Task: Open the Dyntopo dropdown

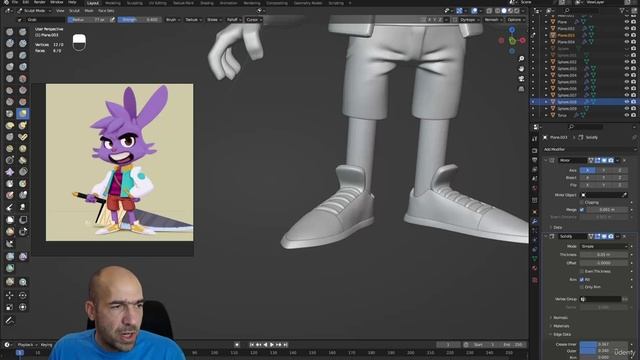Action: pyautogui.click(x=469, y=20)
